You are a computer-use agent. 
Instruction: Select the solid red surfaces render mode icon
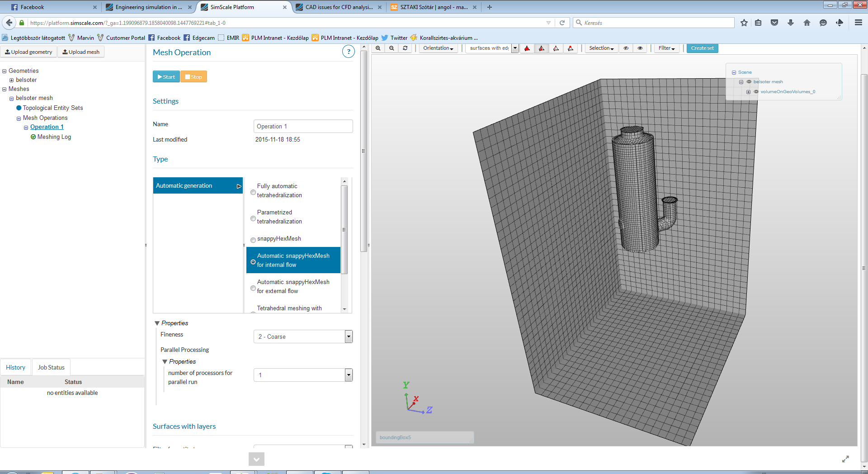[527, 48]
